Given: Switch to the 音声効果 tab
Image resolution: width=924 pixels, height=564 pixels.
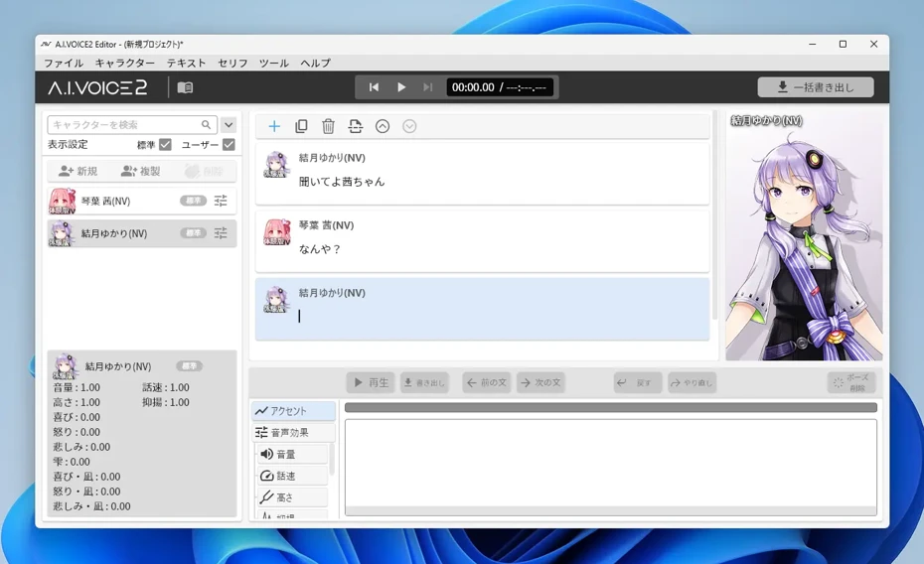Looking at the screenshot, I should click(293, 433).
